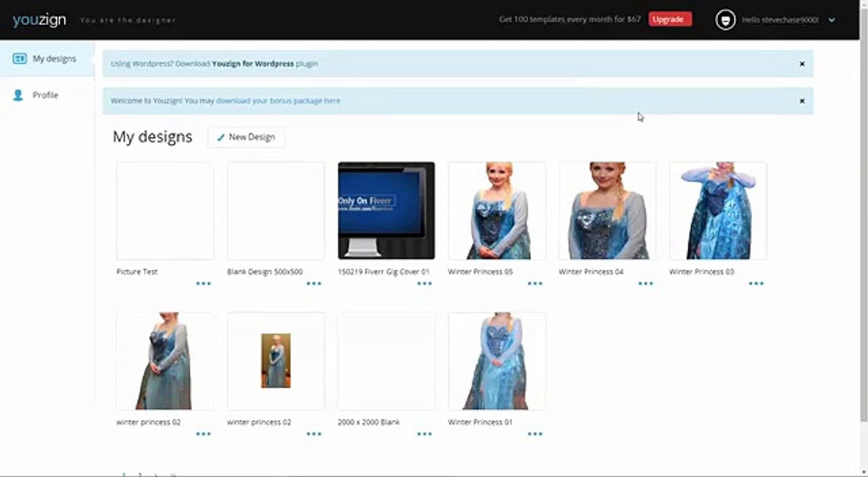868x477 pixels.
Task: Open options dots for 2000 x 2000 Blank
Action: point(424,434)
